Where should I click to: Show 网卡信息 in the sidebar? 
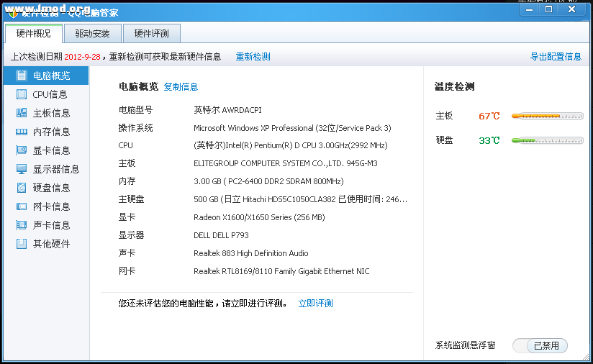pos(46,206)
